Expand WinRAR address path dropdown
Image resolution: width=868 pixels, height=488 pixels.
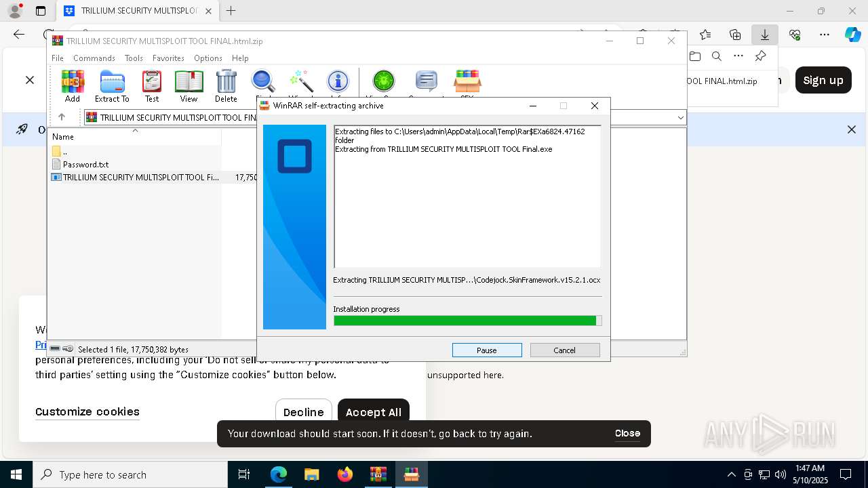(x=680, y=117)
